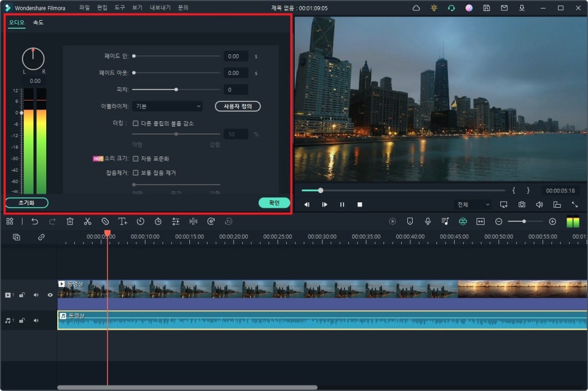The image size is (588, 391).
Task: Mute the video track speaker
Action: [36, 295]
